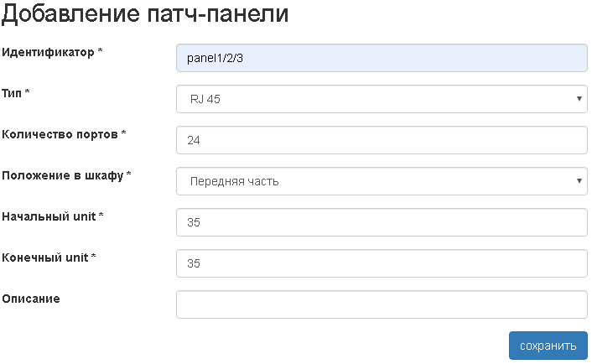Click the Количество портов label
This screenshot has width=592, height=364.
click(x=60, y=134)
